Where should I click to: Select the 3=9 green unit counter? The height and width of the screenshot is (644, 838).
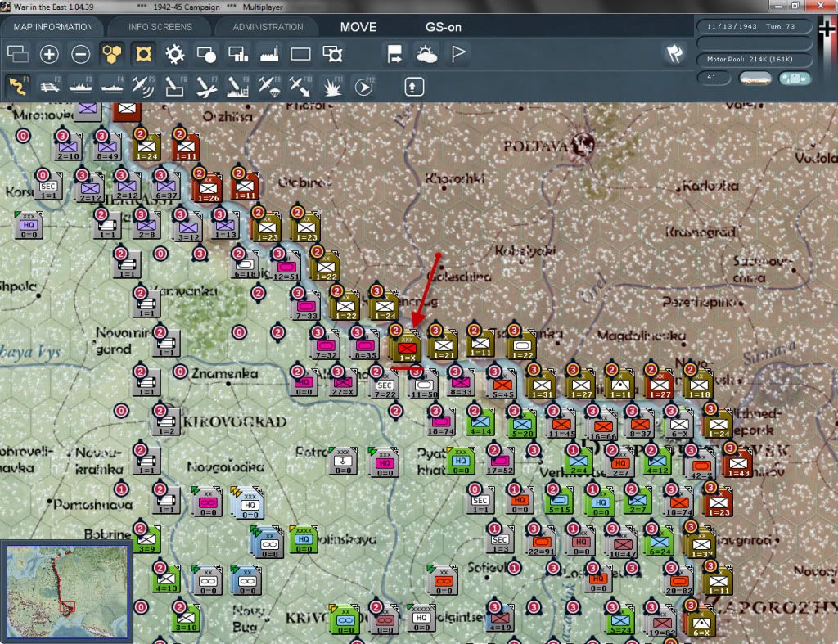click(147, 539)
